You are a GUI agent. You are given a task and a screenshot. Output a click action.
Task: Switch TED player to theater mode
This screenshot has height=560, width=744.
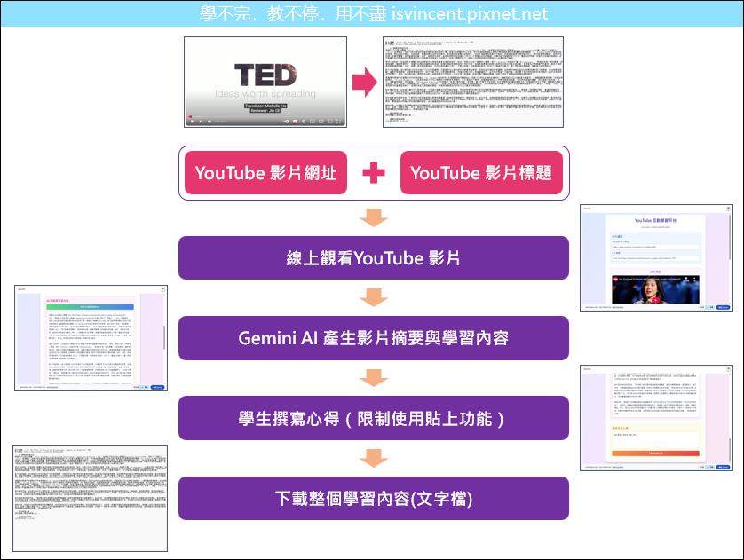(x=321, y=122)
